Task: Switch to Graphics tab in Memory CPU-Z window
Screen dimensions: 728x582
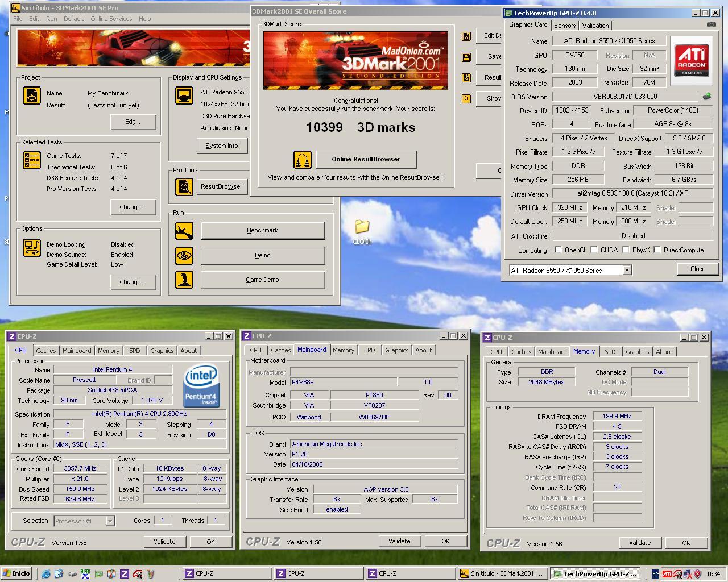Action: click(x=638, y=352)
